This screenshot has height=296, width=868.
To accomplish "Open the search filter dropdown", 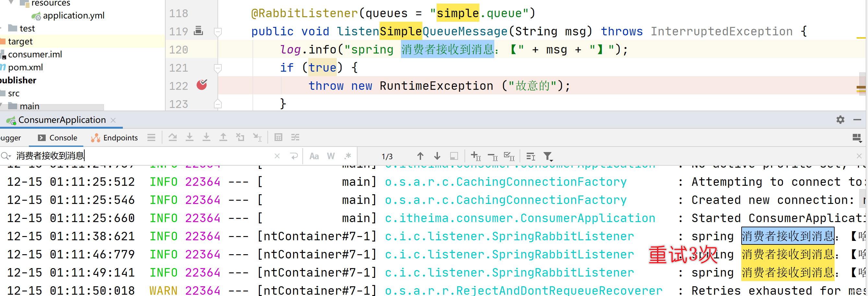I will [x=548, y=156].
